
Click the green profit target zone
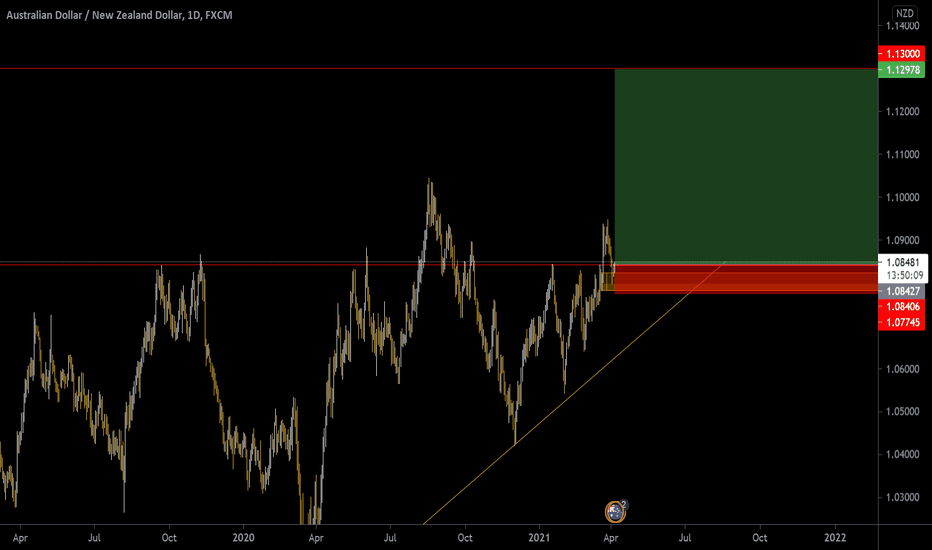pos(746,165)
